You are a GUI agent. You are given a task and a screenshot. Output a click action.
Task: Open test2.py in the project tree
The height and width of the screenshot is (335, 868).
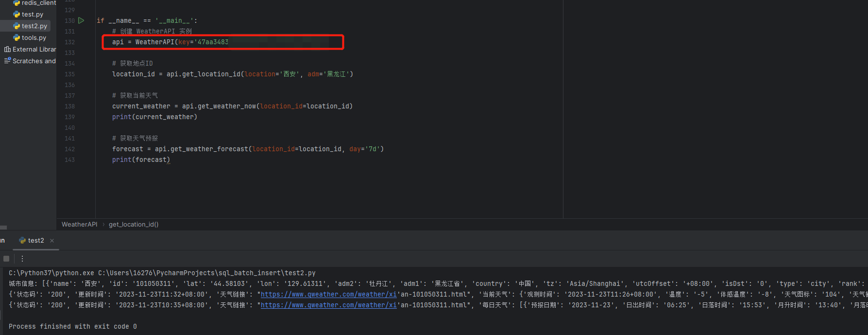34,26
